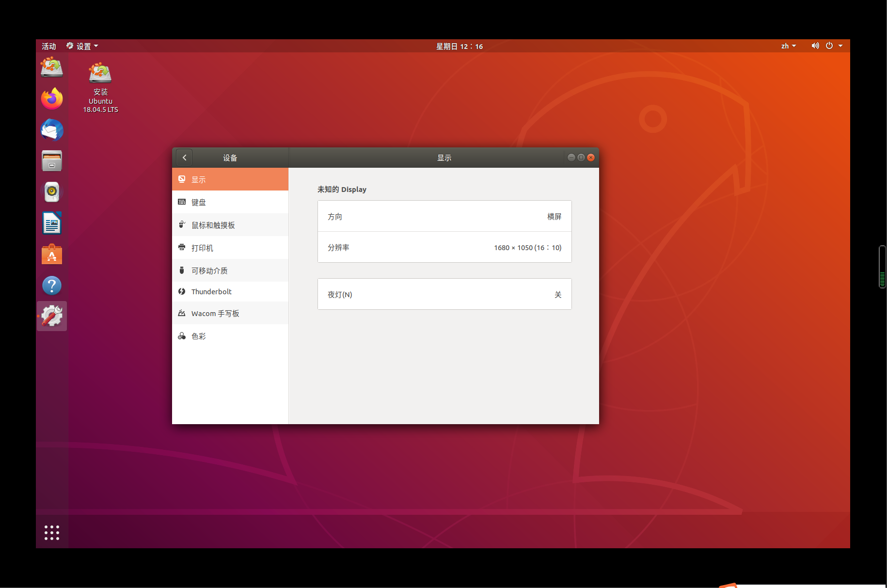Expand the zh input source menu
Screen dimensions: 887x588
788,46
